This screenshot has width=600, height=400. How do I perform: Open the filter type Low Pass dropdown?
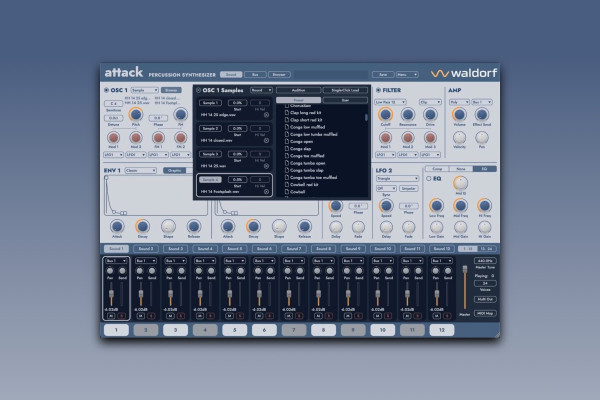[390, 102]
